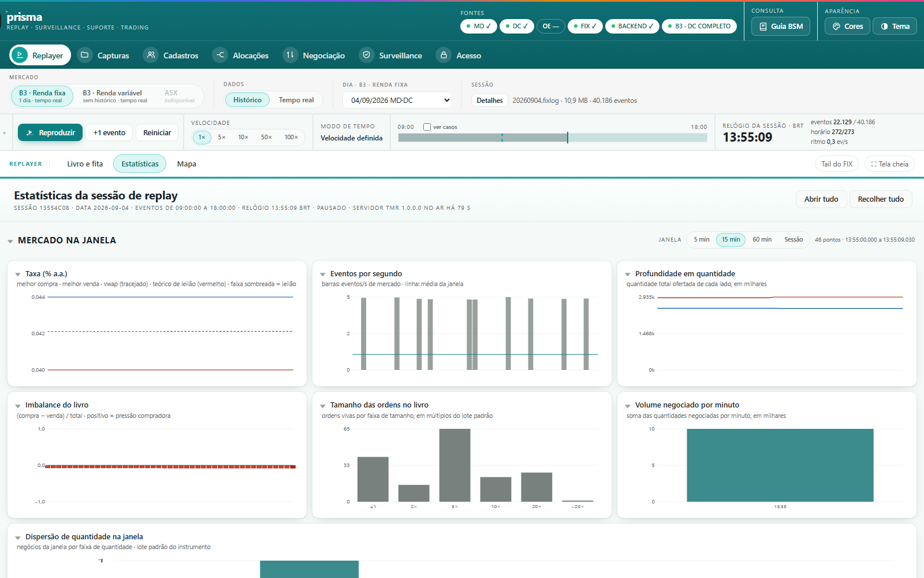Click the Cores palette icon
Image resolution: width=924 pixels, height=578 pixels.
tap(836, 27)
